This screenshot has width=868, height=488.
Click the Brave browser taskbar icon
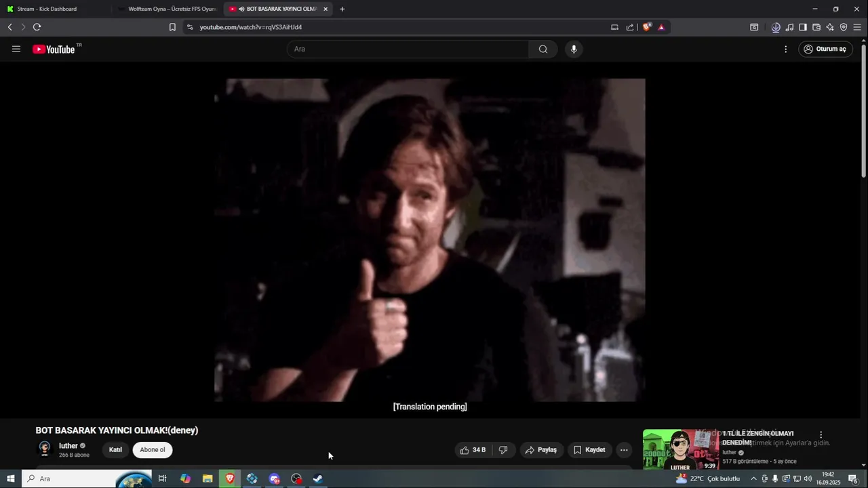click(230, 479)
